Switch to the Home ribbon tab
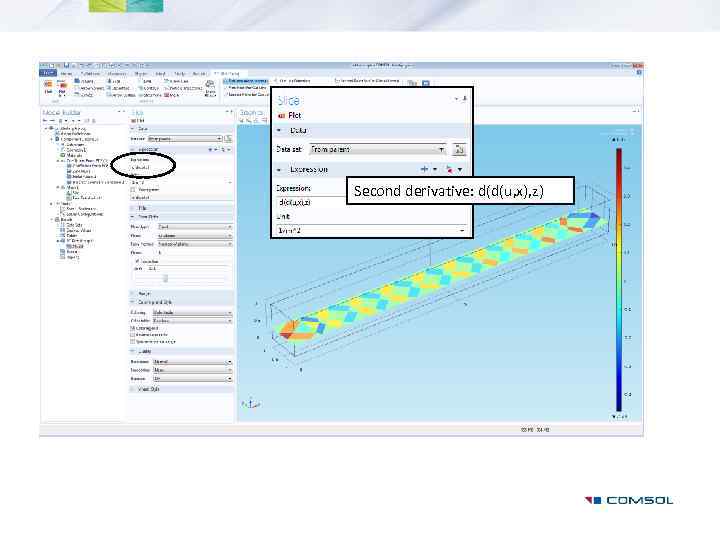This screenshot has height=540, width=720. 67,73
